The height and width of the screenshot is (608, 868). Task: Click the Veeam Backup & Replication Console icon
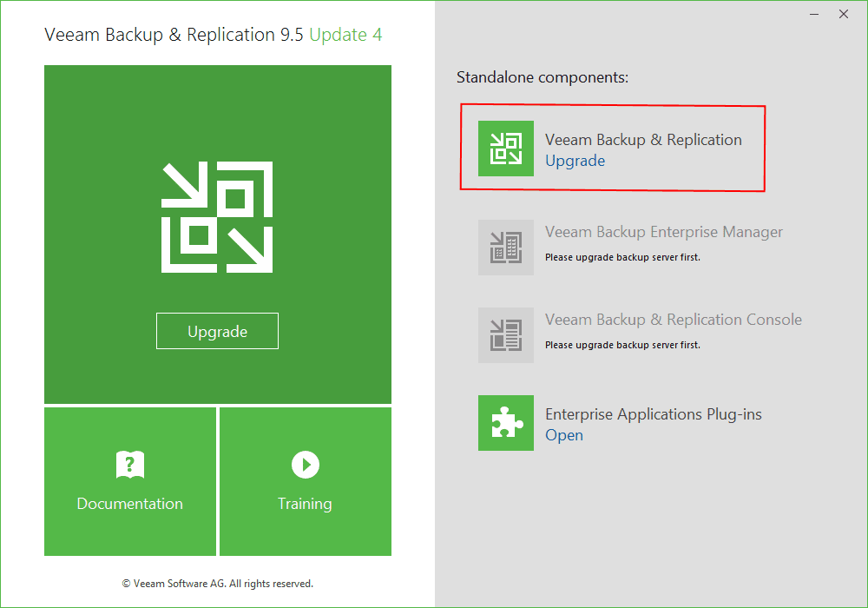click(x=506, y=335)
